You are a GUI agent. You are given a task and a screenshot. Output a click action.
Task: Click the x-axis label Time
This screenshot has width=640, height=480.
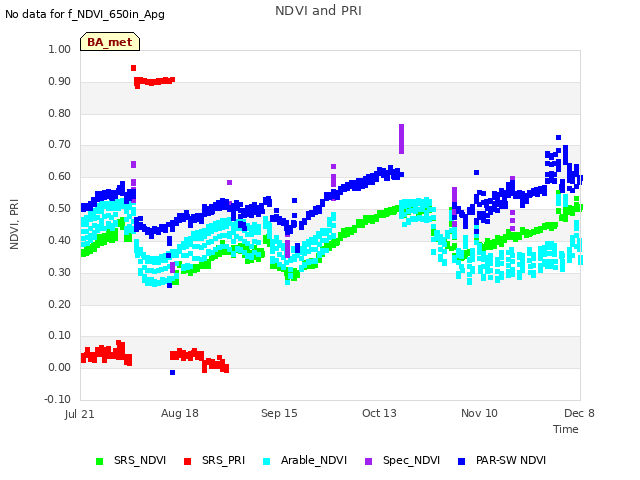(x=566, y=429)
